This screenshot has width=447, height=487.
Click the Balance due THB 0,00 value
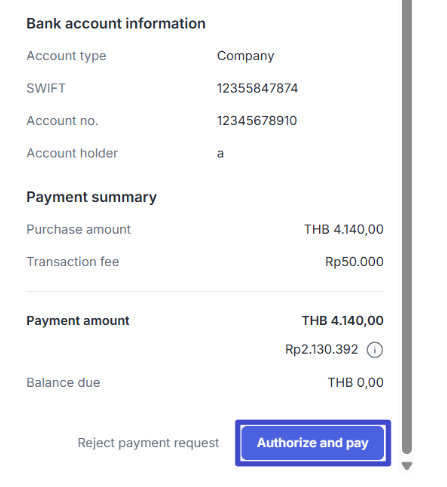pos(356,383)
